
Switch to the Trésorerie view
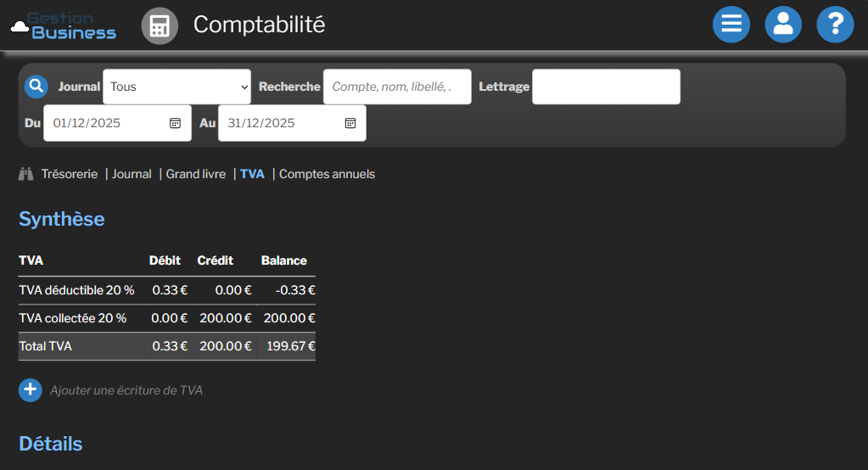[x=70, y=174]
